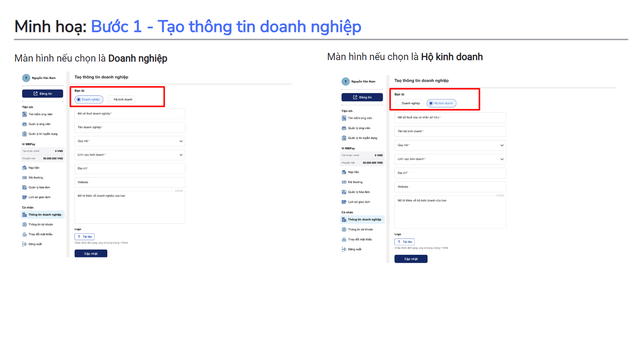The width and height of the screenshot is (644, 352).
Task: Click Đăng xuất icon in Hộ kinh doanh screen
Action: click(344, 249)
